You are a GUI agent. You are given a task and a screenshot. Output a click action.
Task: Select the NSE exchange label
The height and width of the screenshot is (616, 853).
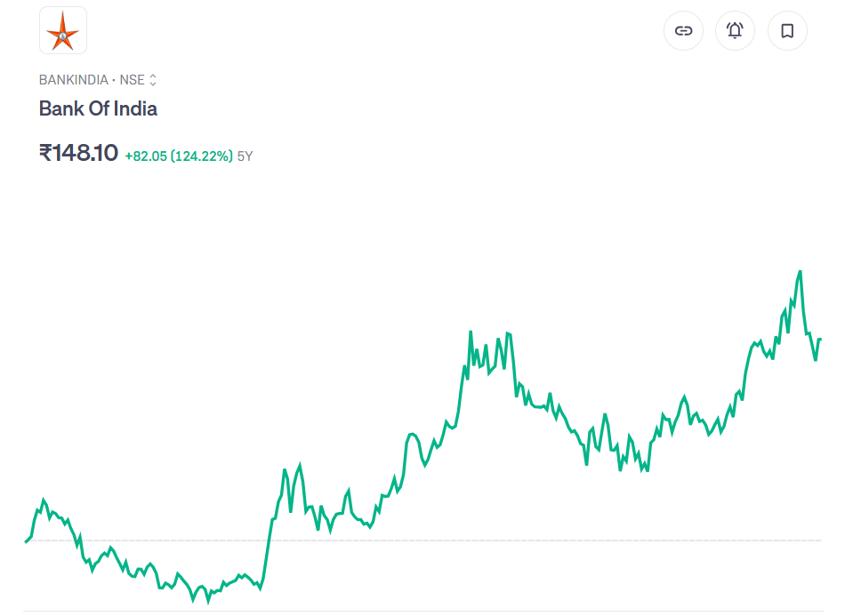tap(133, 80)
